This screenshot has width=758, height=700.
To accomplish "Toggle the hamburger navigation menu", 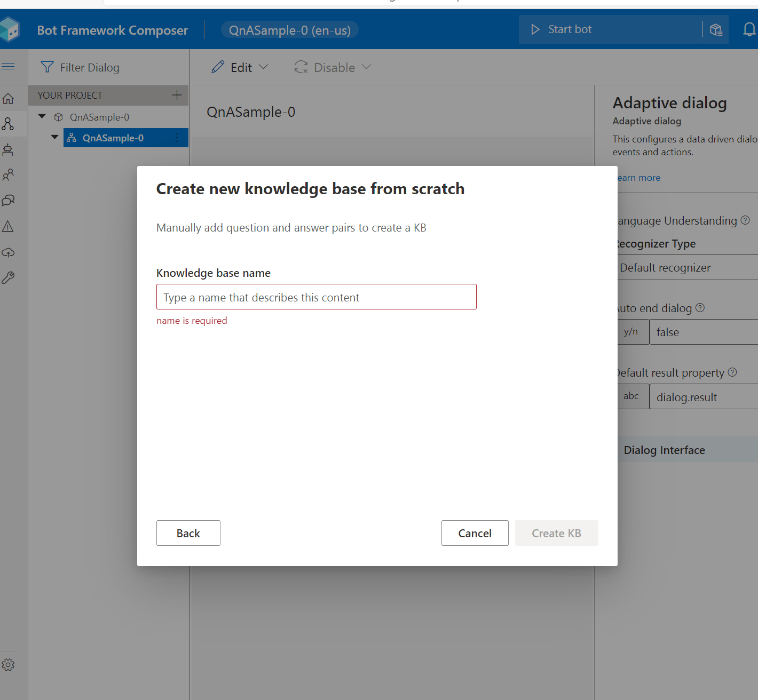I will [8, 67].
